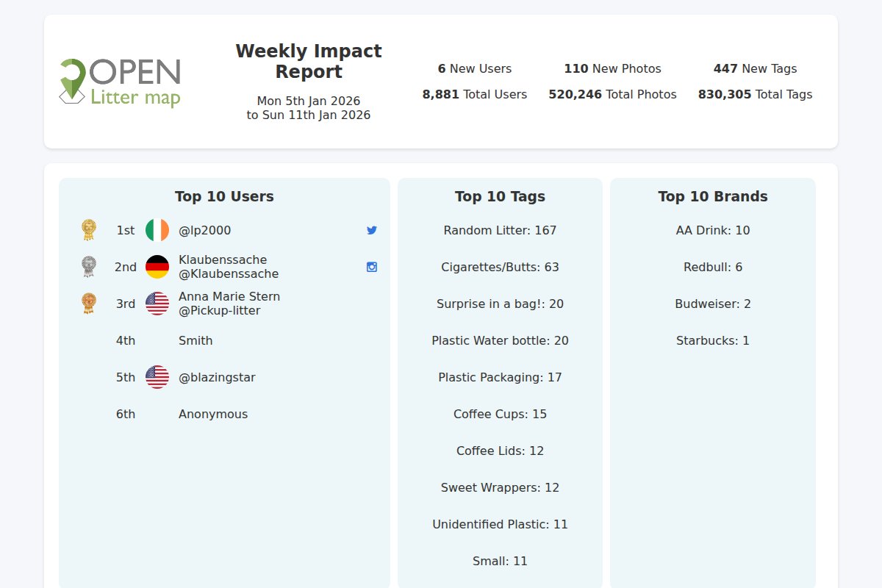882x588 pixels.
Task: Select the @blazingstar username
Action: [x=217, y=377]
